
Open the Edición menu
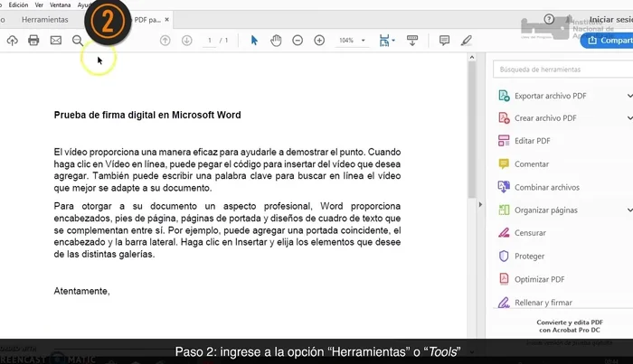(x=18, y=5)
